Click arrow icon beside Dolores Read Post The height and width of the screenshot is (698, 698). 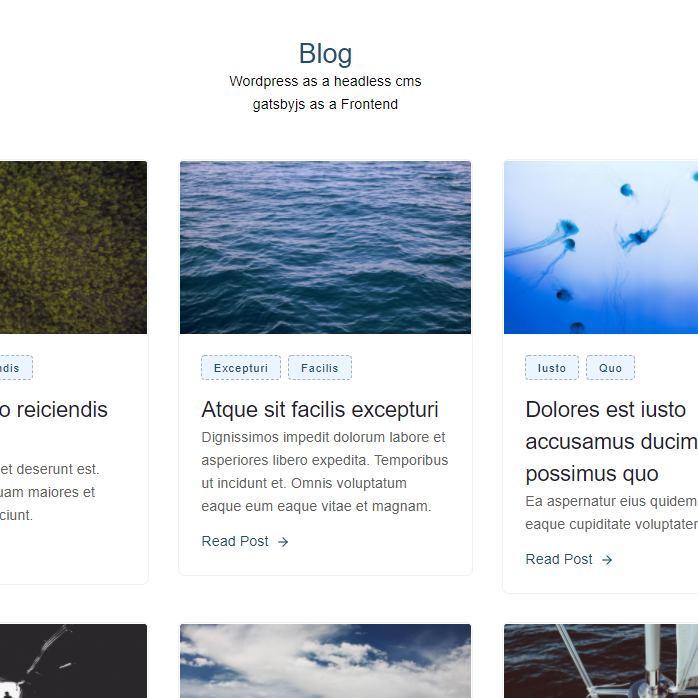coord(607,560)
